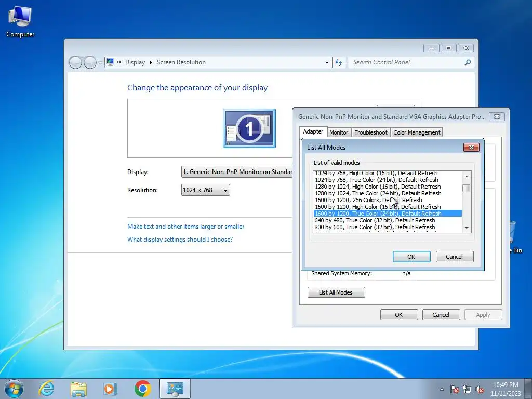Click the Show desktop button
This screenshot has width=532, height=399.
point(528,389)
